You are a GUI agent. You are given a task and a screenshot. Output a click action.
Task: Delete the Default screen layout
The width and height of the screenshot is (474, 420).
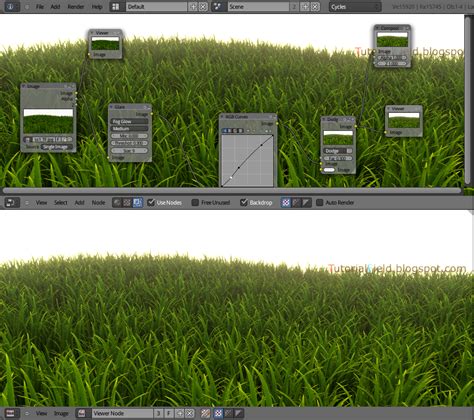203,7
